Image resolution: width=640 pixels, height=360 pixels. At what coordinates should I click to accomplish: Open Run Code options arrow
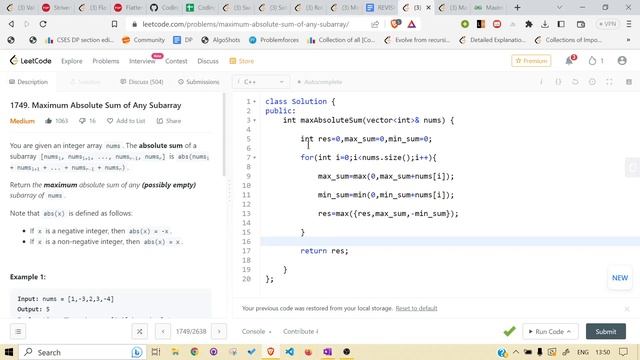pyautogui.click(x=569, y=331)
